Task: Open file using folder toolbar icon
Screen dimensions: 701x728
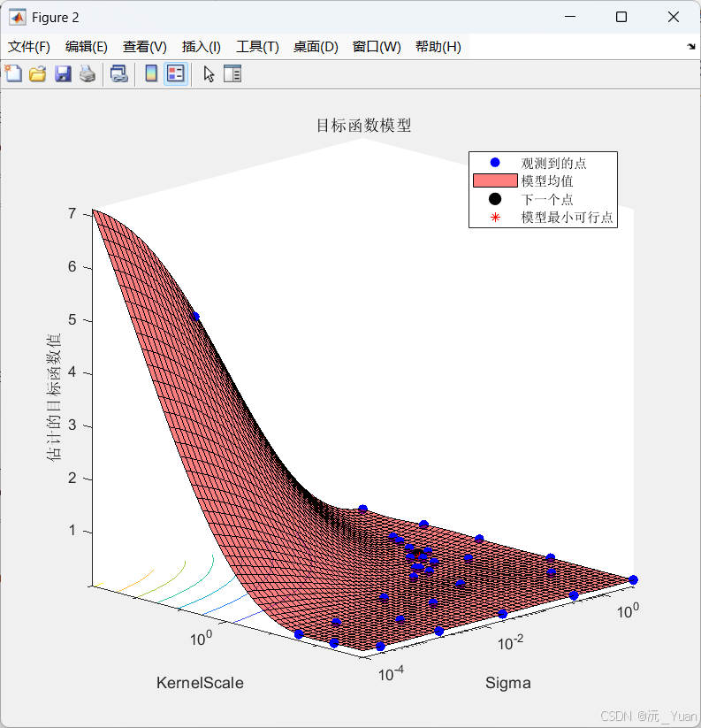Action: point(38,73)
